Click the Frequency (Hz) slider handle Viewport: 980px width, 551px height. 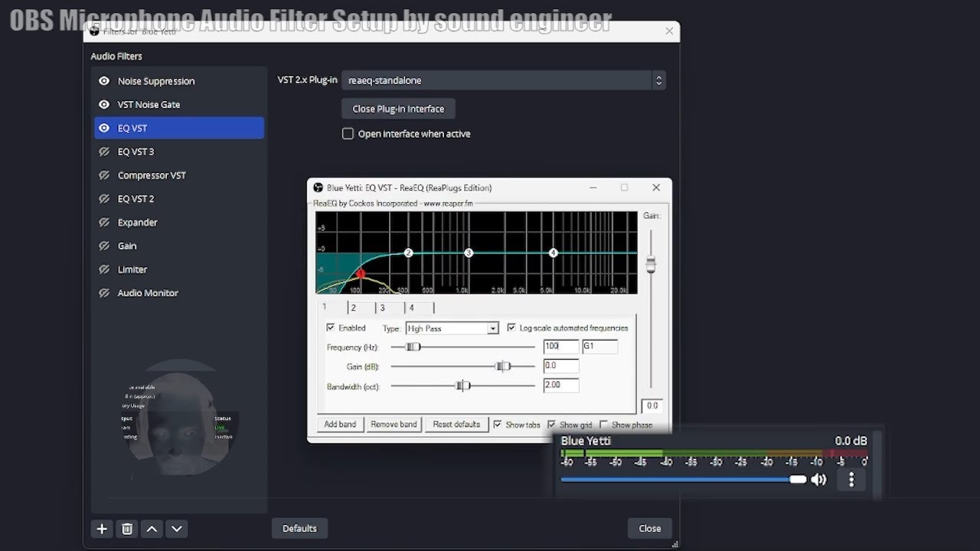click(x=413, y=347)
